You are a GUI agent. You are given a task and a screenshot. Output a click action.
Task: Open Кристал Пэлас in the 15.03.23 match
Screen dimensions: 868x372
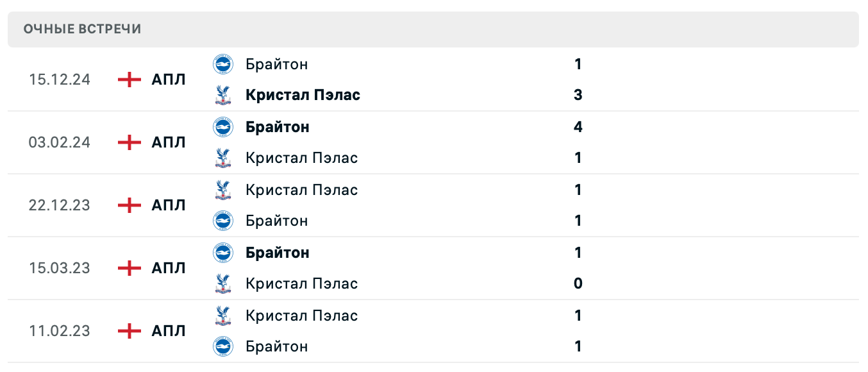click(x=301, y=283)
